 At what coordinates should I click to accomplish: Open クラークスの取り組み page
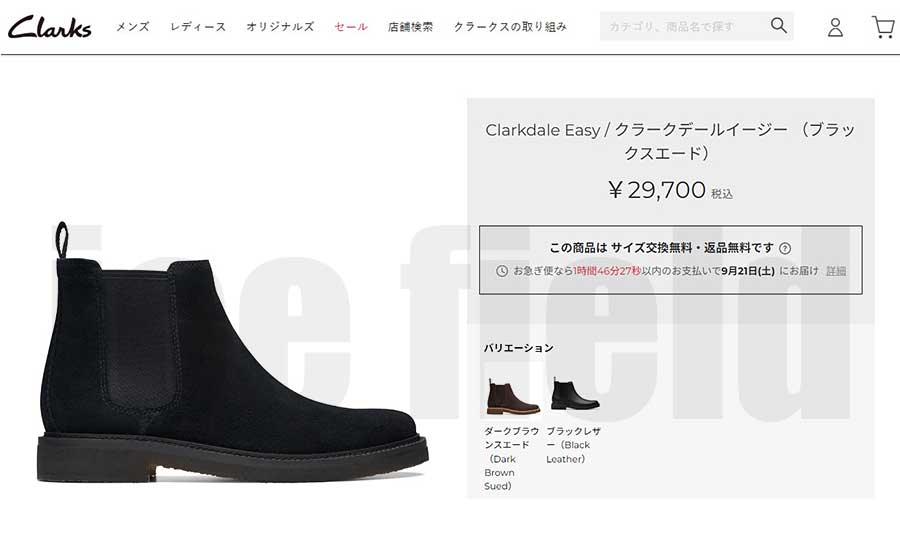[510, 26]
